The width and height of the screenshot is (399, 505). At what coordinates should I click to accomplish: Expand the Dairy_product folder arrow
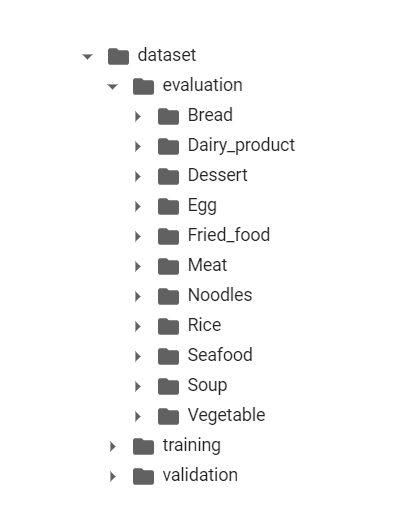pos(138,146)
